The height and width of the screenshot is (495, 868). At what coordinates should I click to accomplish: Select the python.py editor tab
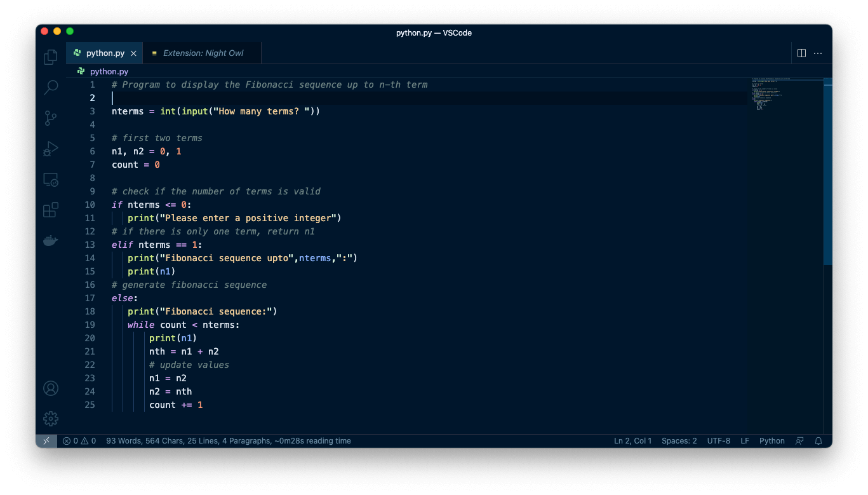pyautogui.click(x=105, y=53)
